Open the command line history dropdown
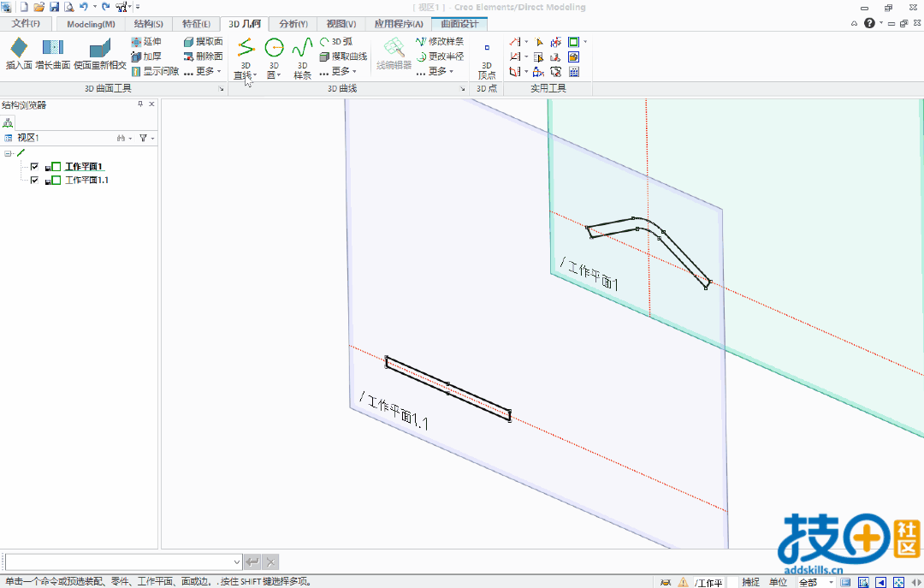 pos(236,562)
